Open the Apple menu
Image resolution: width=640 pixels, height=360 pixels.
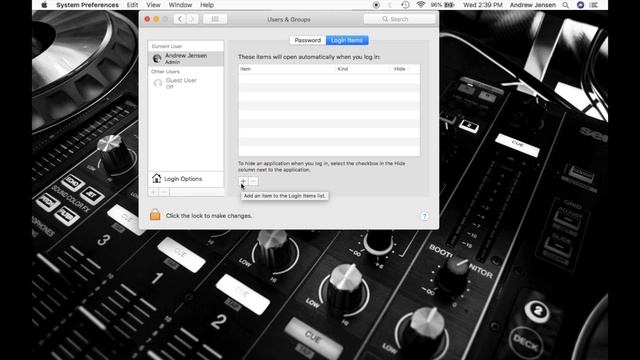(44, 5)
